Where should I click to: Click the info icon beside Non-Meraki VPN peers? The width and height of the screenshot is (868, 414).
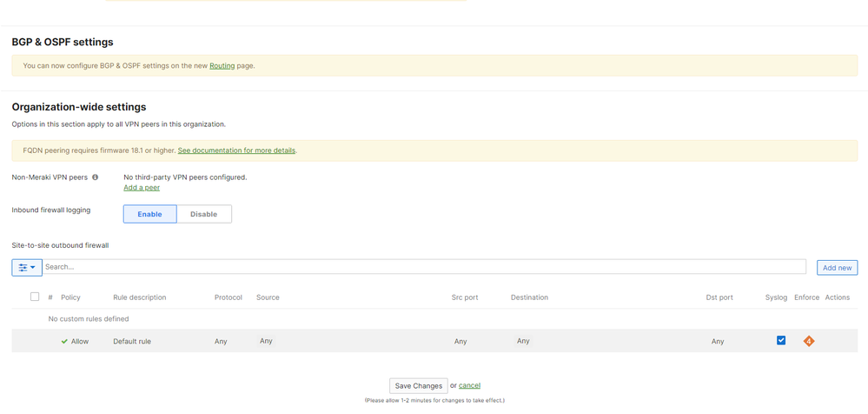(x=96, y=177)
